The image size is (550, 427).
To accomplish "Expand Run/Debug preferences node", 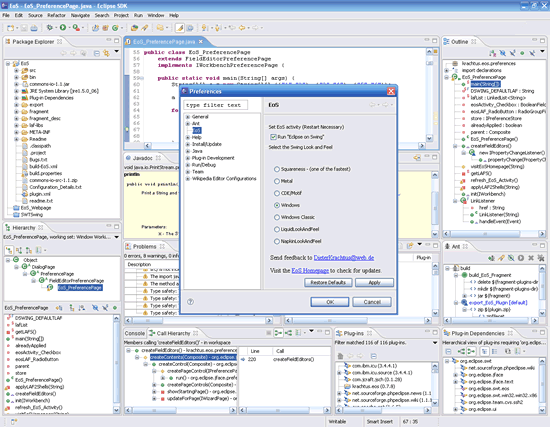I will 188,165.
